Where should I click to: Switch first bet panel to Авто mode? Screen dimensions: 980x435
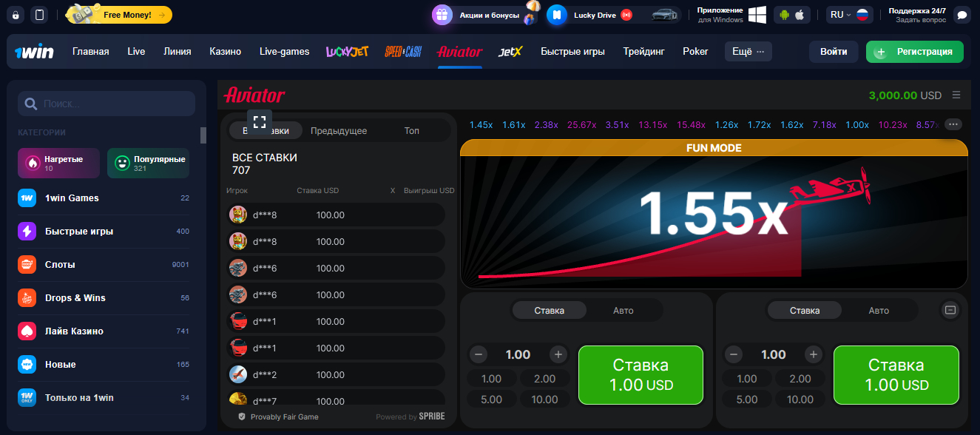pyautogui.click(x=624, y=311)
